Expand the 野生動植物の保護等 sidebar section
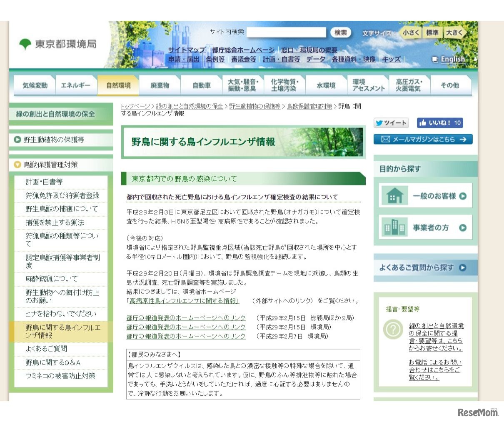This screenshot has width=504, height=422. click(60, 140)
